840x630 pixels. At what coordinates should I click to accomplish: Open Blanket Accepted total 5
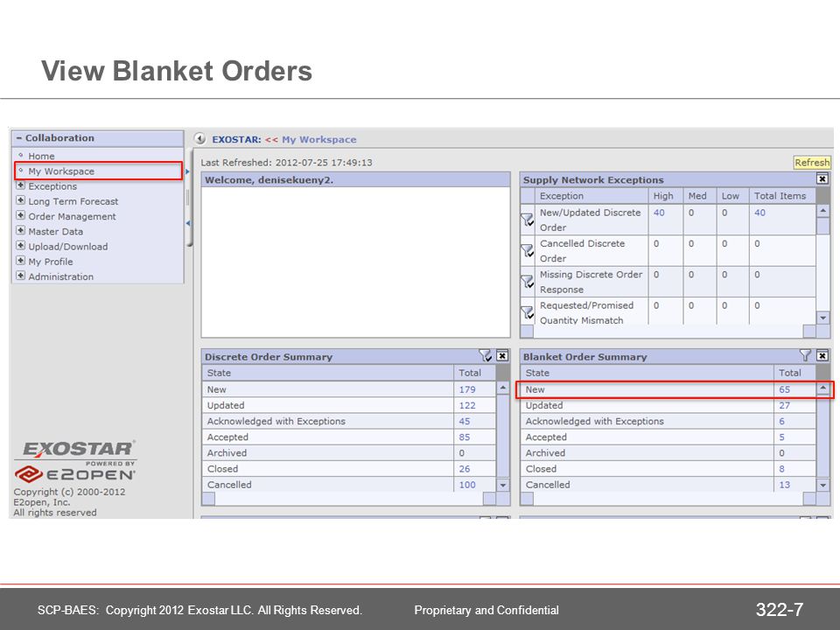(781, 437)
